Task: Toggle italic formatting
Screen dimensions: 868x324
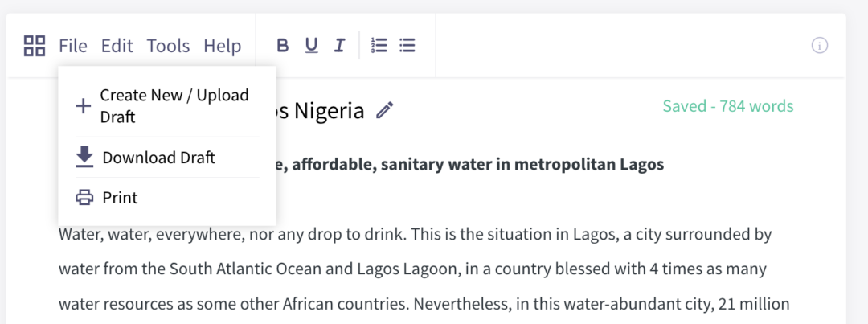Action: (x=340, y=45)
